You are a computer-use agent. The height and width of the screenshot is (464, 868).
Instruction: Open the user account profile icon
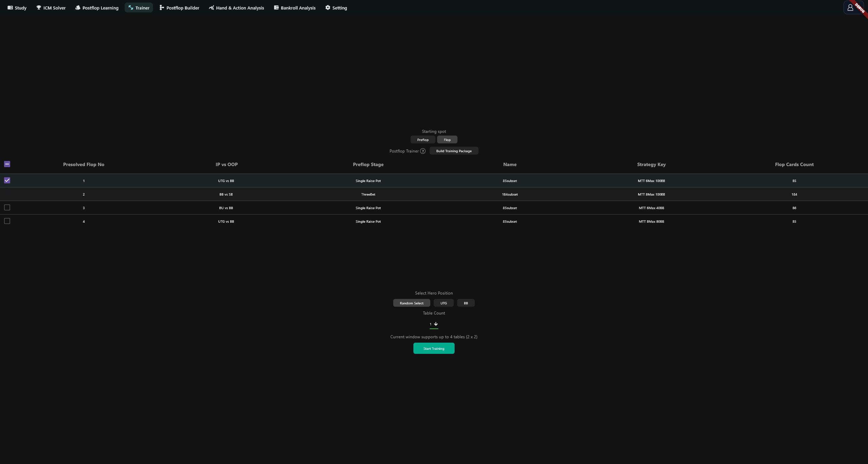click(850, 7)
